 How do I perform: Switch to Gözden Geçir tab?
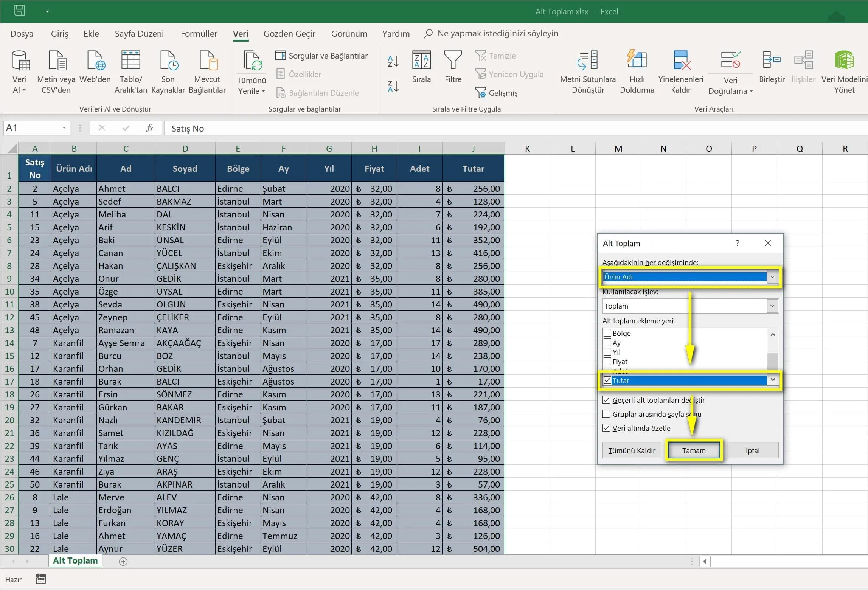[289, 34]
